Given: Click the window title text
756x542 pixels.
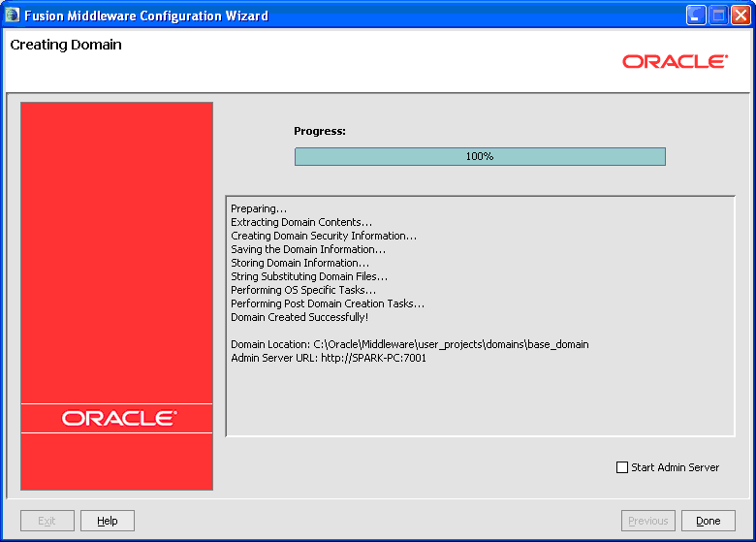Looking at the screenshot, I should [146, 16].
